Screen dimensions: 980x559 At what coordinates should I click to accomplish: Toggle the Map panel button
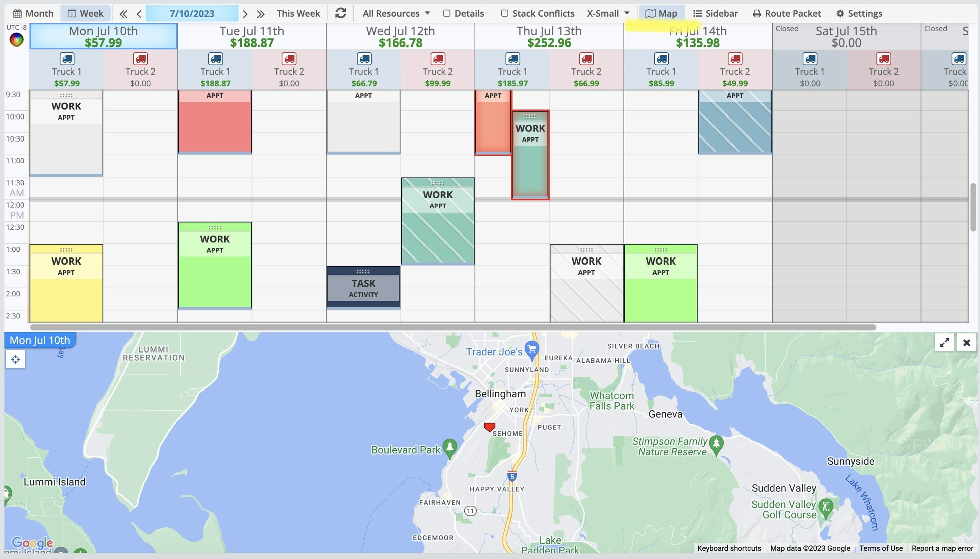coord(661,13)
